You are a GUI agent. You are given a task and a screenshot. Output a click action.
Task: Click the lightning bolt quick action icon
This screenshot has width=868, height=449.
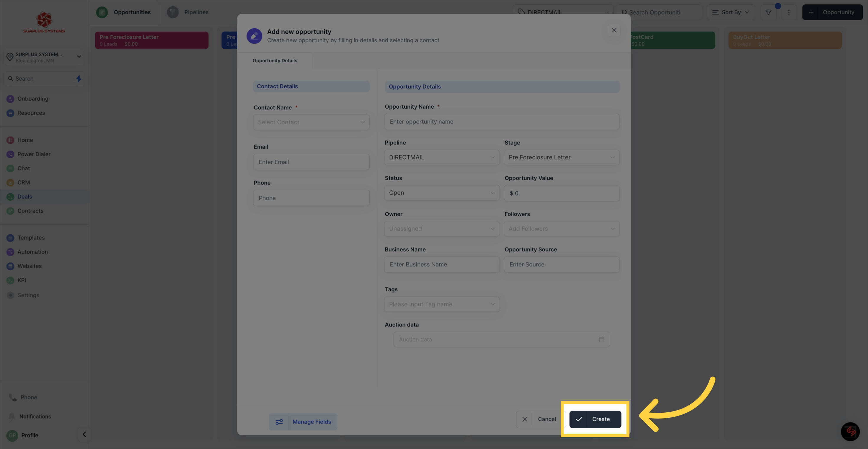click(x=77, y=79)
